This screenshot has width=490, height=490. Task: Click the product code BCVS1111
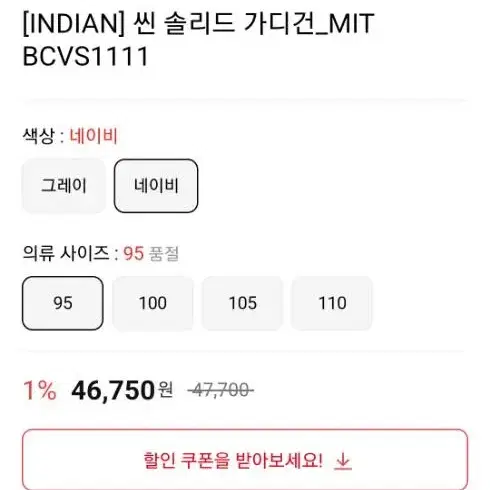[x=85, y=56]
